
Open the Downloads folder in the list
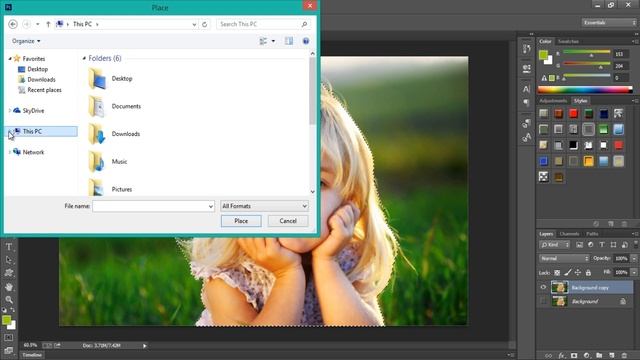point(126,134)
